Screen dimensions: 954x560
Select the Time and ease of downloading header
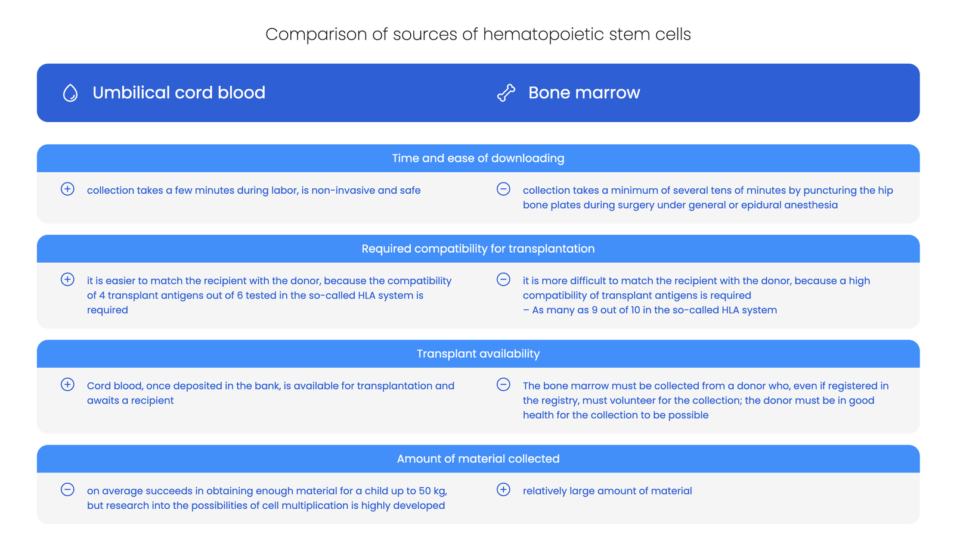pyautogui.click(x=478, y=158)
